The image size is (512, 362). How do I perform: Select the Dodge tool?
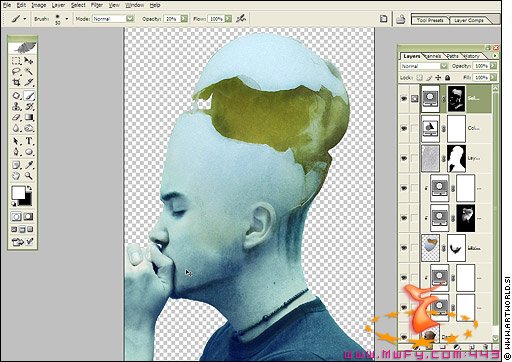coord(29,128)
